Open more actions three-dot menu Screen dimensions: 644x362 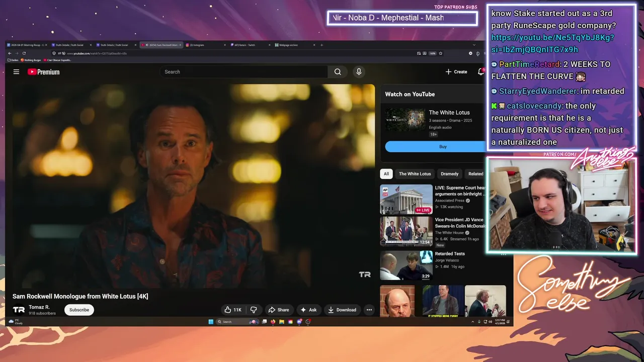click(x=369, y=310)
